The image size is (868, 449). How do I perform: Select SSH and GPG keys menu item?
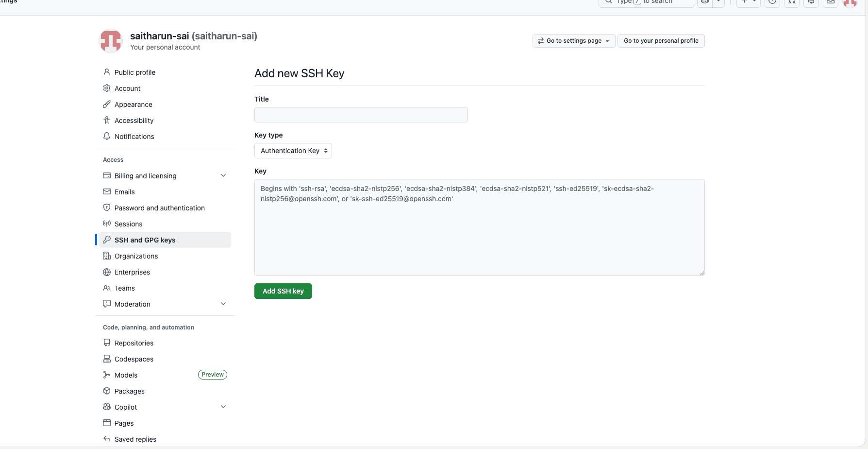click(x=165, y=240)
